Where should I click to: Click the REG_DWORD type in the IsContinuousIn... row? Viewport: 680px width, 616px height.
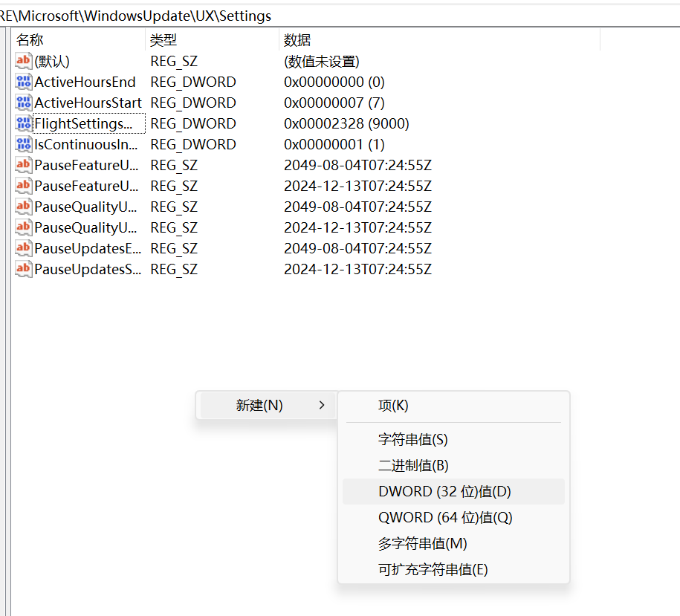(x=193, y=144)
